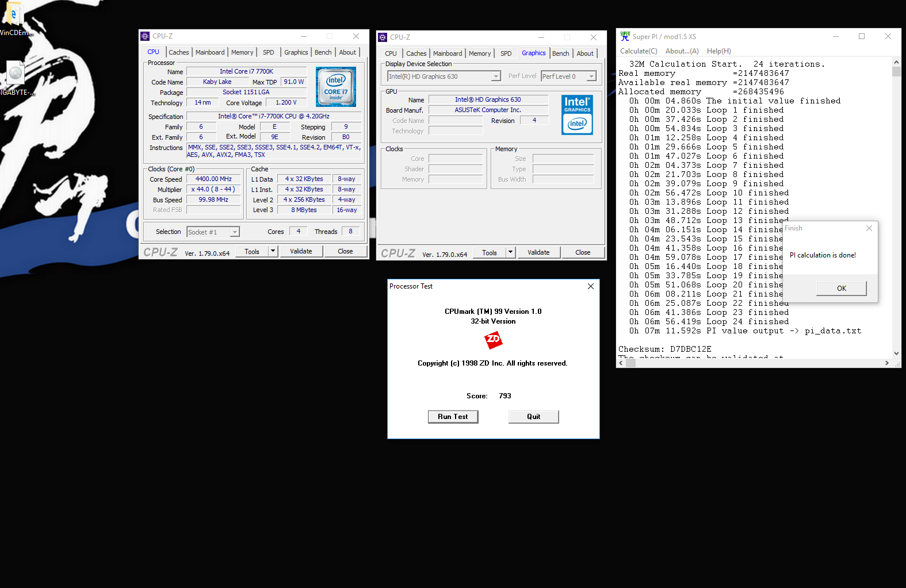The width and height of the screenshot is (906, 588).
Task: Close the first CPU-Z window via X
Action: tap(356, 36)
